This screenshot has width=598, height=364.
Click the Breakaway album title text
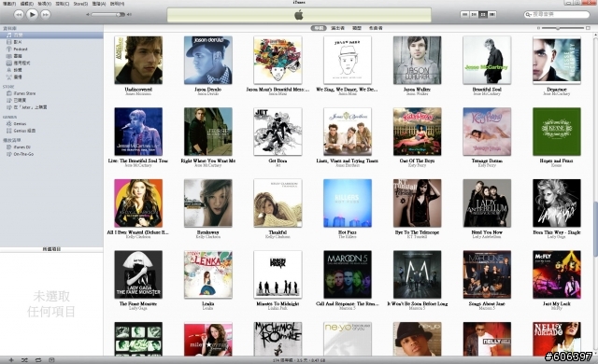pos(208,232)
